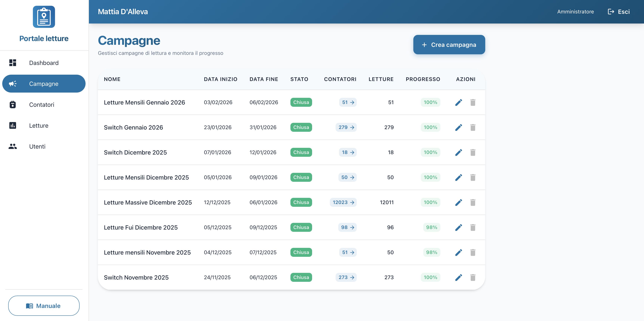The height and width of the screenshot is (321, 644).
Task: Open the Manuale button
Action: (44, 306)
